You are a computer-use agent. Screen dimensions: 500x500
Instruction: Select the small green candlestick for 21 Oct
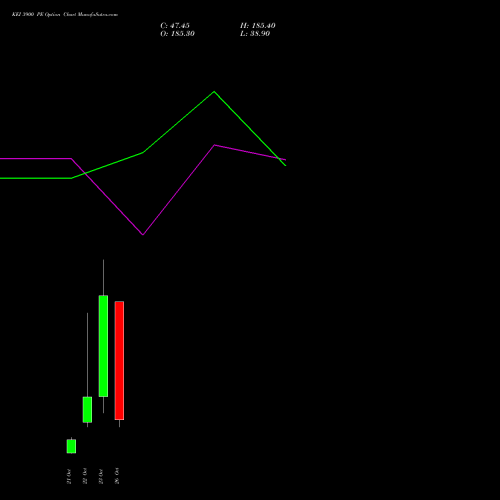[x=71, y=446]
